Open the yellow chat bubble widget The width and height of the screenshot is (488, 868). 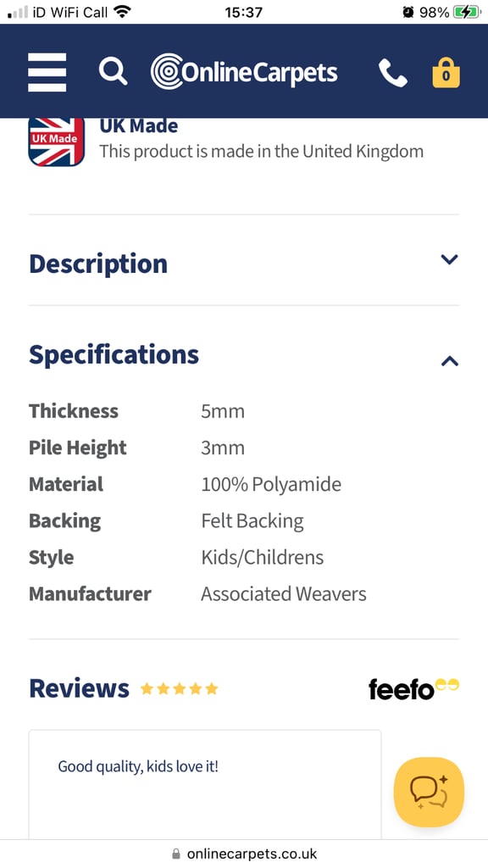[429, 793]
